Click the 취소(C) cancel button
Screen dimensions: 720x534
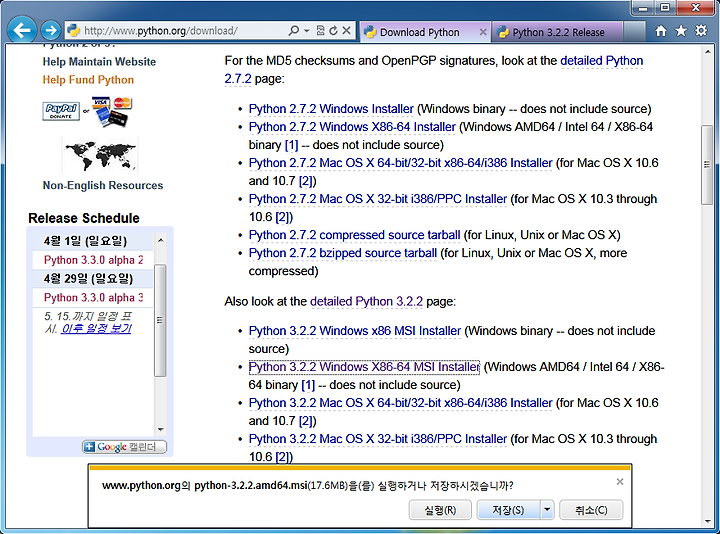click(591, 510)
